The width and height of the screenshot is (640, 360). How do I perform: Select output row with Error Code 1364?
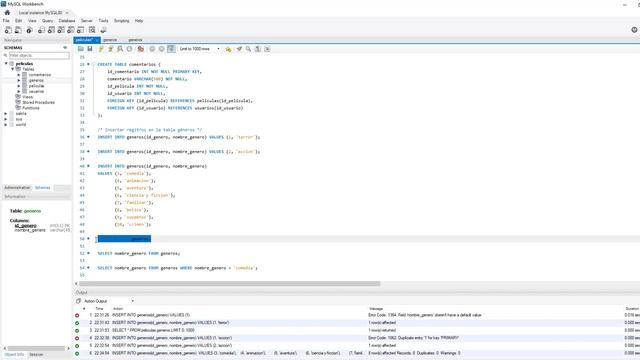356,315
